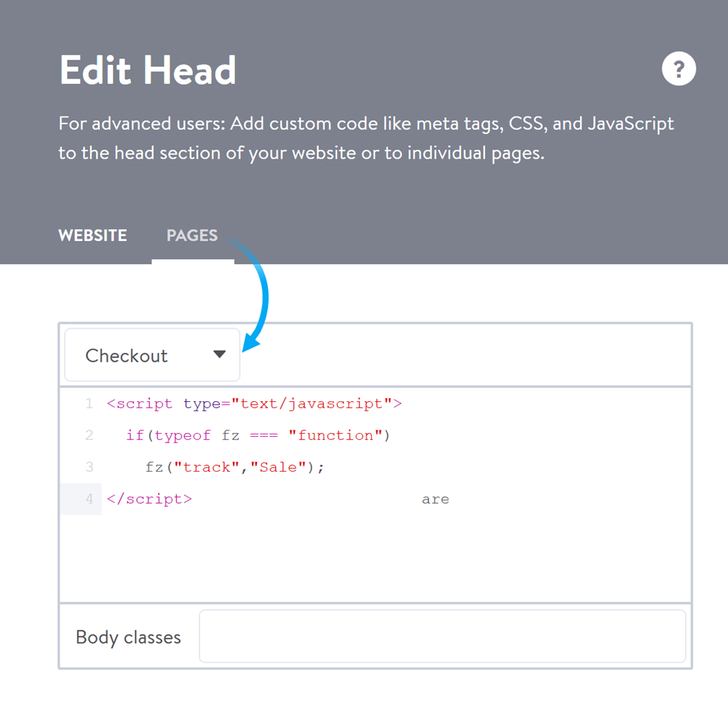Click the Body classes label

tap(128, 637)
